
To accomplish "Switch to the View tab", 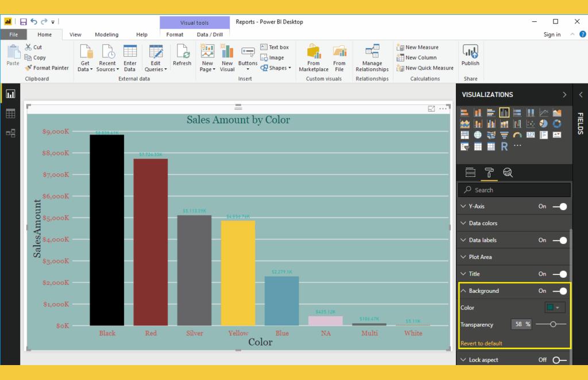I will [x=75, y=34].
